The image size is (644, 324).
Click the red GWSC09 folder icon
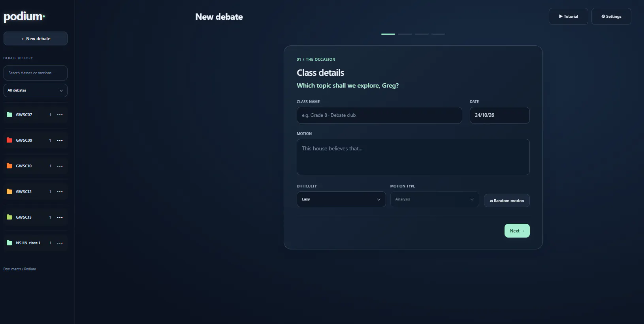point(9,140)
